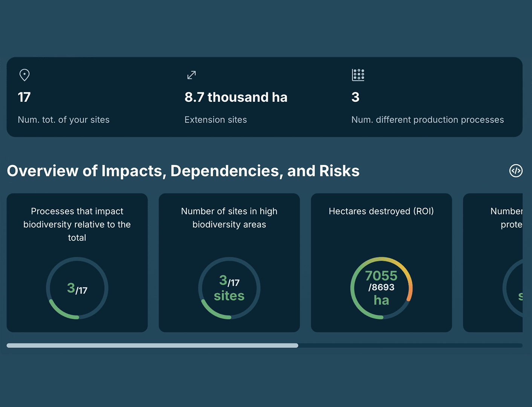The image size is (532, 407).
Task: Click the Overview of Impacts, Dependencies, and Risks heading
Action: coord(183,171)
